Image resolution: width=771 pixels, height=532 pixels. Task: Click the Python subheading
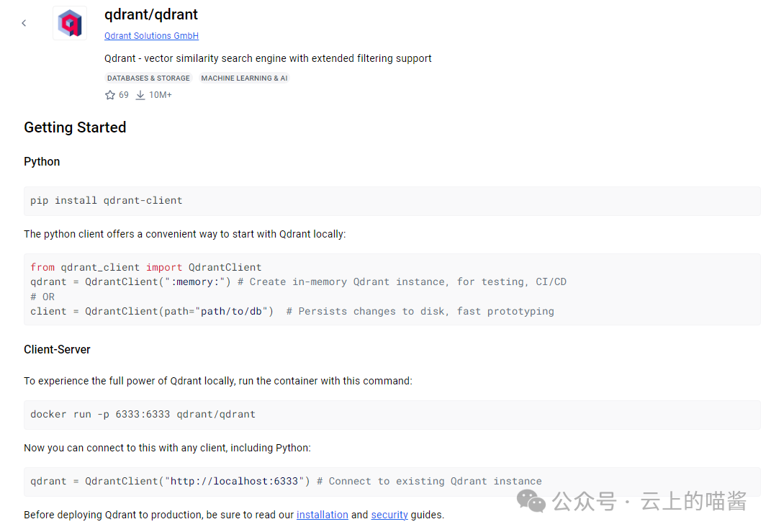tap(42, 162)
